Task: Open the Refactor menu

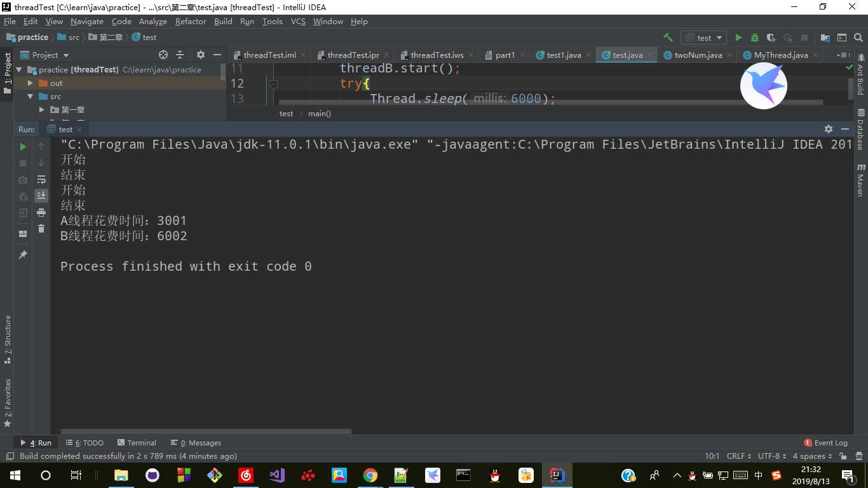Action: (191, 21)
